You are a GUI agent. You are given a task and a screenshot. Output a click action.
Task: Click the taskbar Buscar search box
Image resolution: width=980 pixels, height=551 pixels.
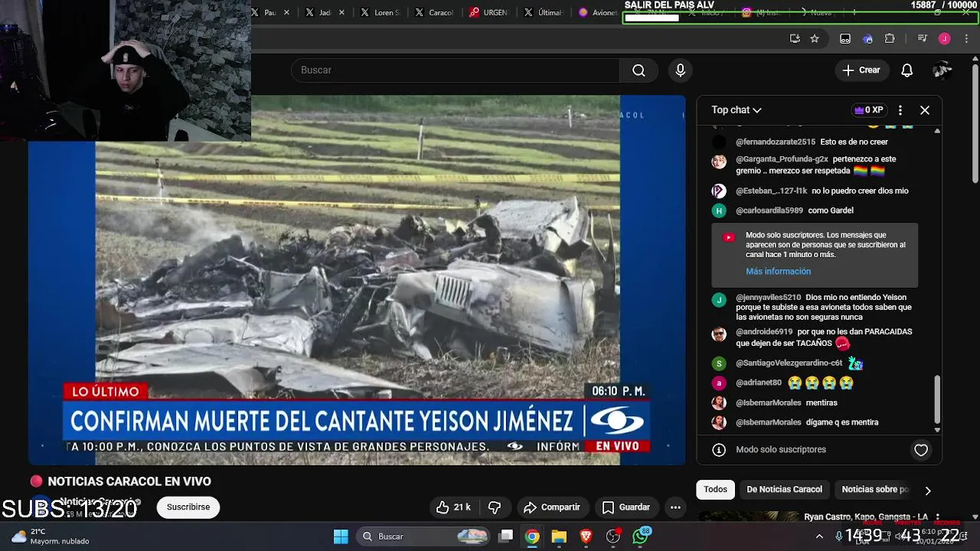[423, 536]
